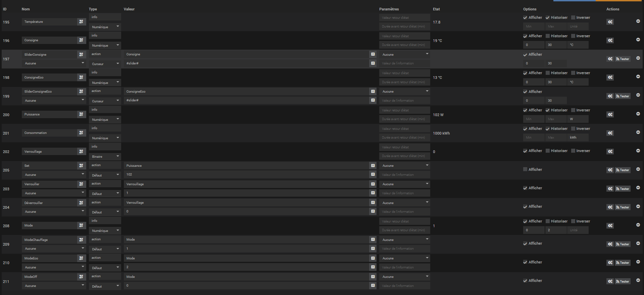Open the Numérique type dropdown for Température

pyautogui.click(x=105, y=27)
